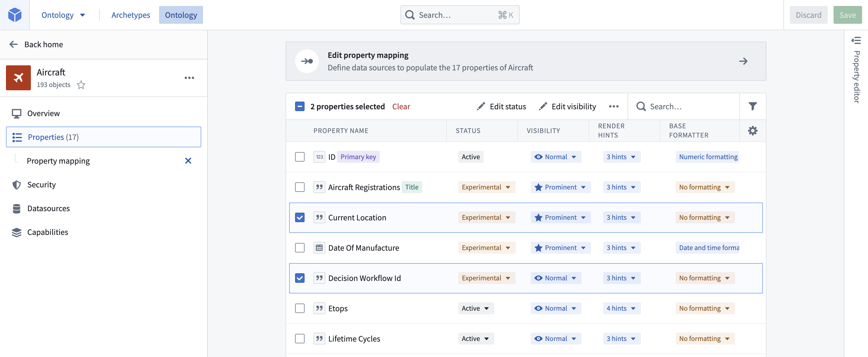Open the Ontology dropdown in top bar

tap(63, 15)
